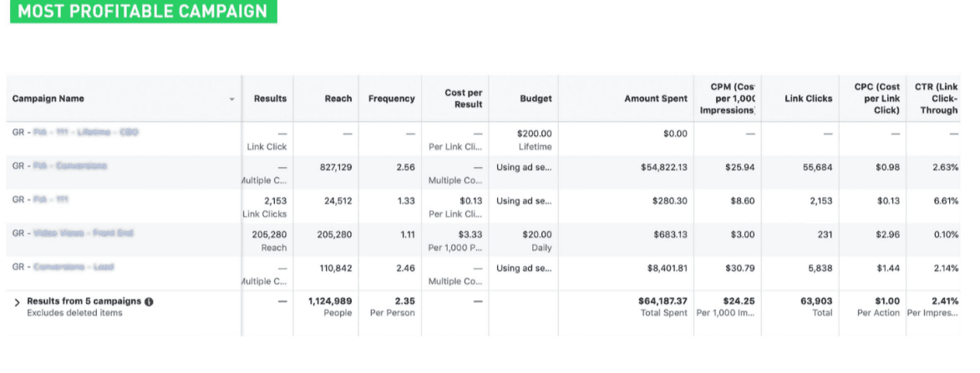Click the CPM cost per 1,000 impressions header

(x=726, y=98)
